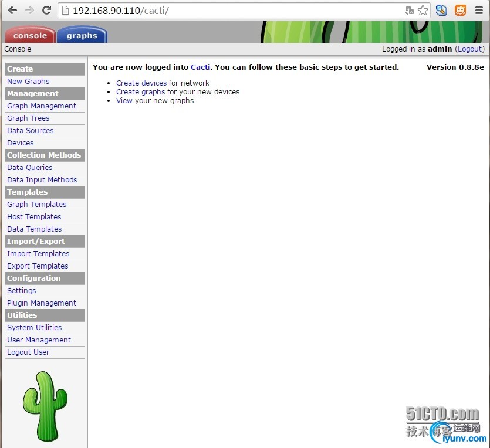Image resolution: width=490 pixels, height=448 pixels.
Task: Go to Graph Trees
Action: tap(28, 118)
